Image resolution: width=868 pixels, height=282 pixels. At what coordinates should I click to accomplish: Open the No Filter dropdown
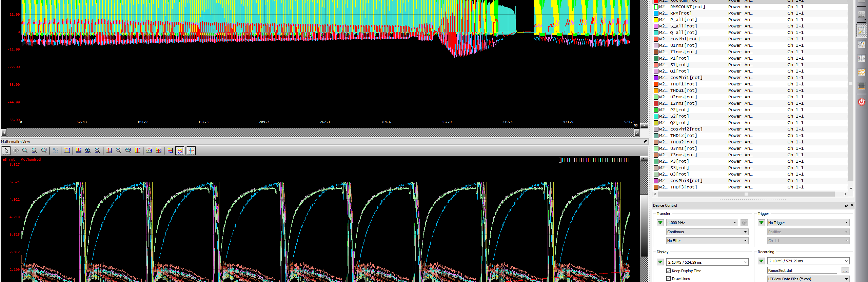707,241
